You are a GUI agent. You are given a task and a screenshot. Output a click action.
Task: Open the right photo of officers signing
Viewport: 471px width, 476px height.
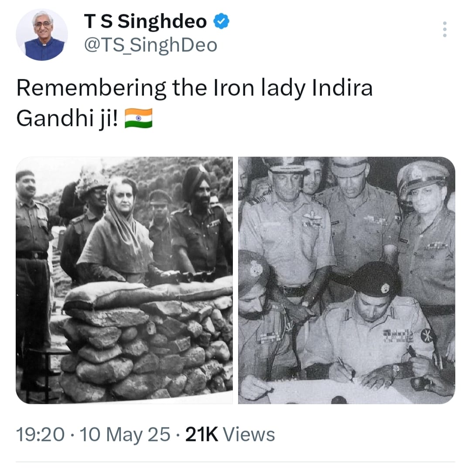coord(347,280)
